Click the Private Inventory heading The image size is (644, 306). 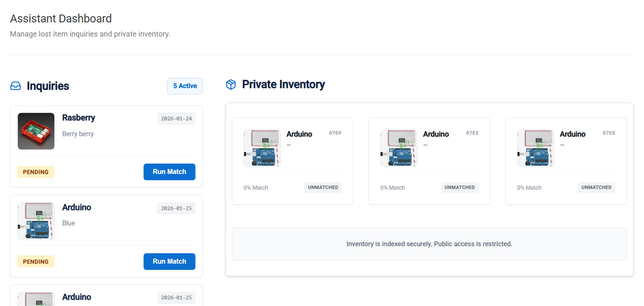tap(283, 84)
